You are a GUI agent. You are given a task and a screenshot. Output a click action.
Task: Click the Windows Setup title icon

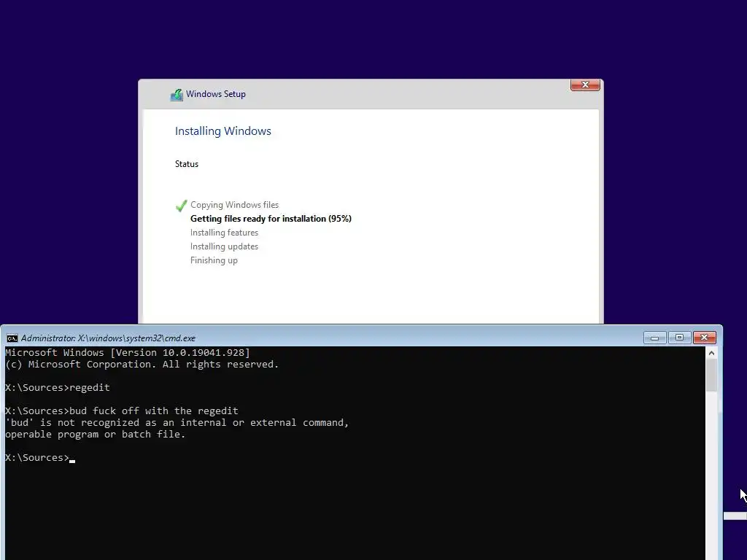tap(177, 95)
